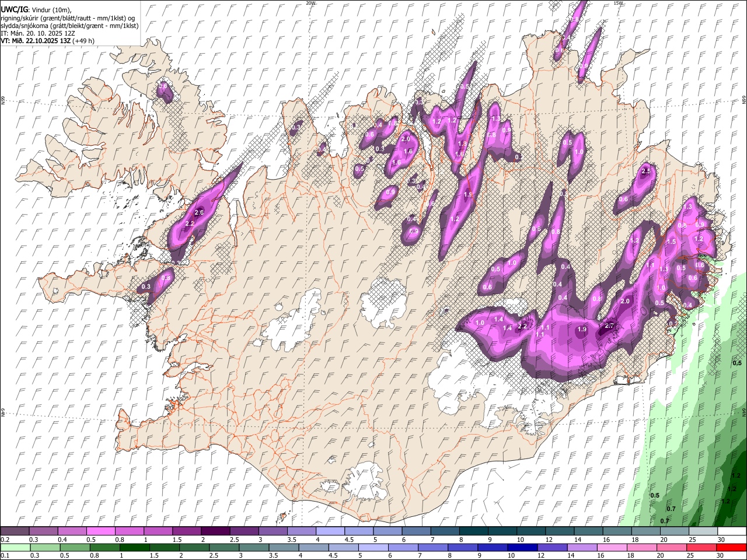This screenshot has width=747, height=560.
Task: Click the '20W' longitude label
Action: pyautogui.click(x=311, y=3)
